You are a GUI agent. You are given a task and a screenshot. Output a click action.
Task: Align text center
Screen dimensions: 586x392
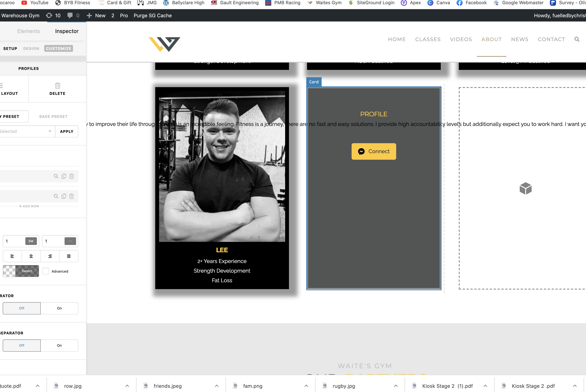31,256
